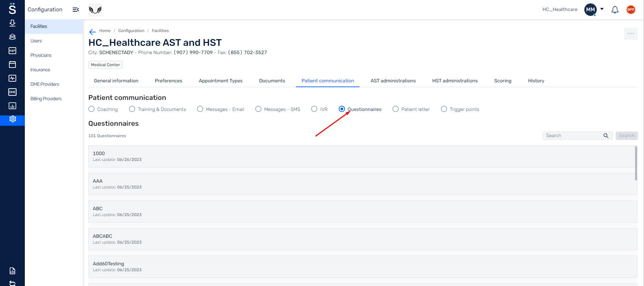Open Billing Providers in configuration menu
Screen dimensions: 644x286
tap(54, 99)
